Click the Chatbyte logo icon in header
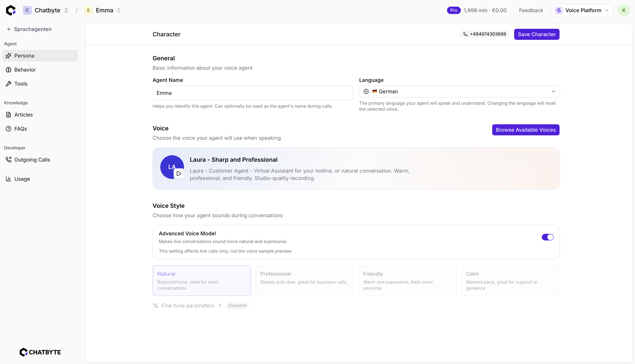 click(x=11, y=10)
